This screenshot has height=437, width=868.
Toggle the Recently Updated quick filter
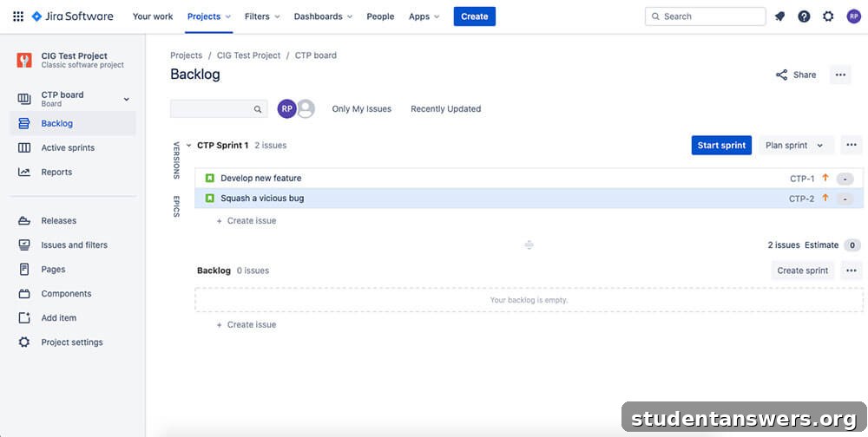click(x=445, y=109)
